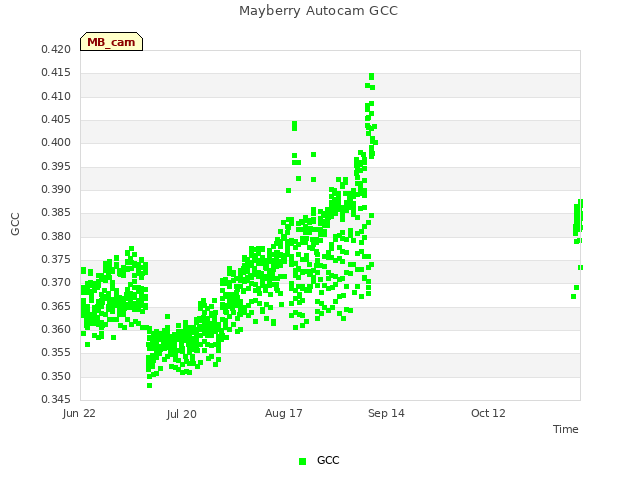Click the lowest data point below 0.350
640x480 pixels.
click(x=149, y=385)
